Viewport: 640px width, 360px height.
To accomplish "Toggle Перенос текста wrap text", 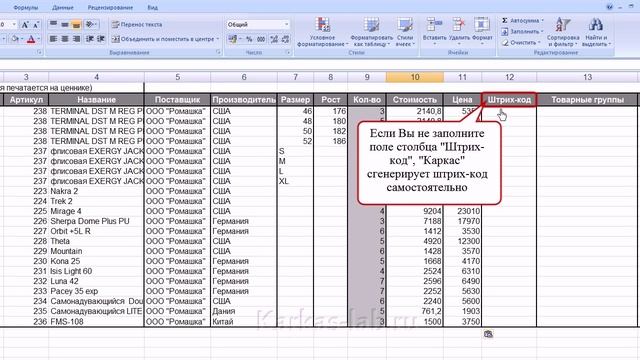I will tap(137, 24).
